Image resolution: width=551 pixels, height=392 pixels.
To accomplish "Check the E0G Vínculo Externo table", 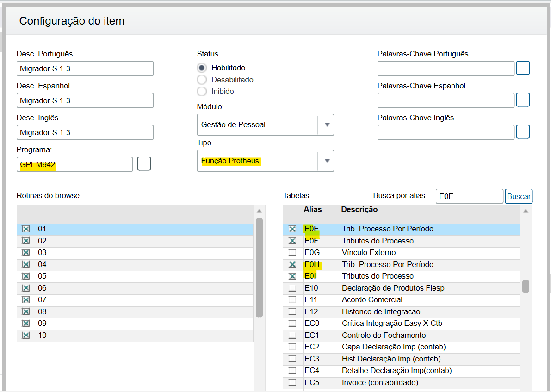I will 292,253.
